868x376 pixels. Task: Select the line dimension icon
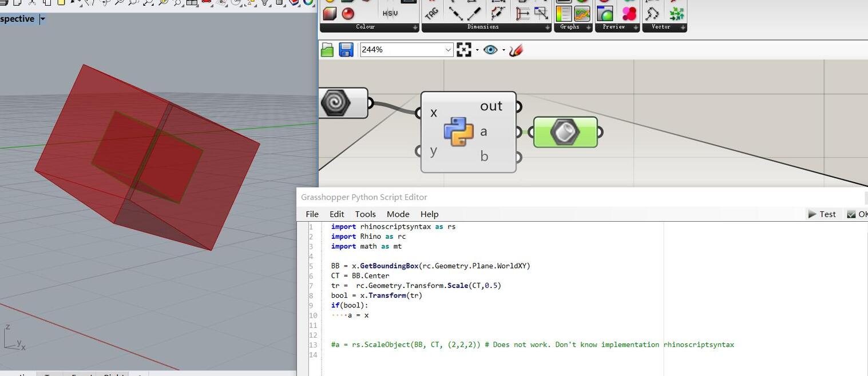474,13
